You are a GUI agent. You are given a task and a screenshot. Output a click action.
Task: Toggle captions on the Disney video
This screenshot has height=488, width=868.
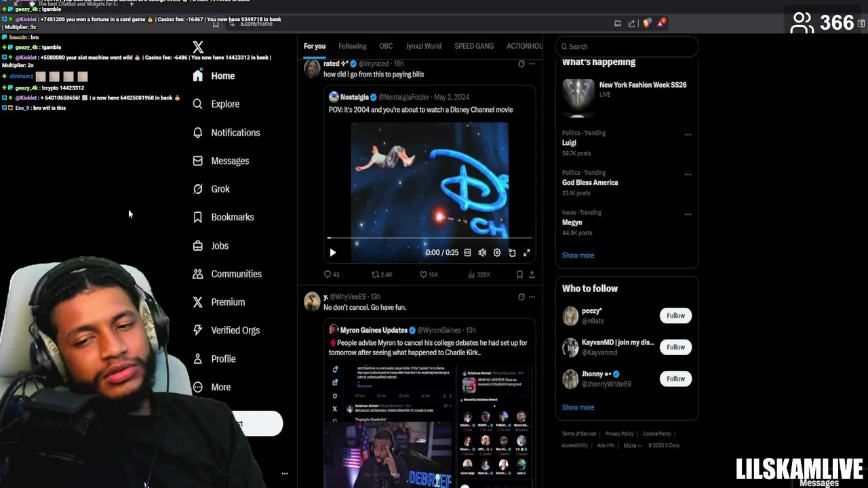pyautogui.click(x=467, y=252)
